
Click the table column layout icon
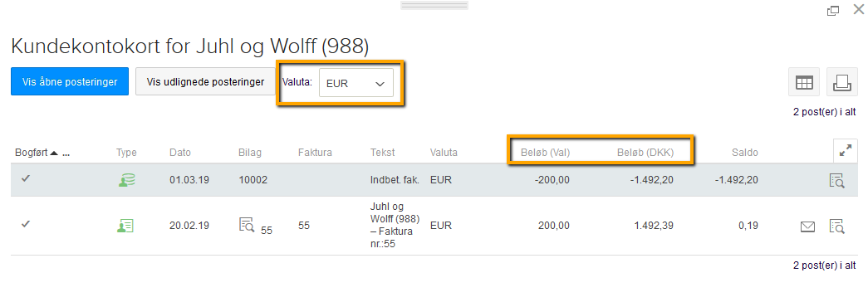tap(804, 82)
